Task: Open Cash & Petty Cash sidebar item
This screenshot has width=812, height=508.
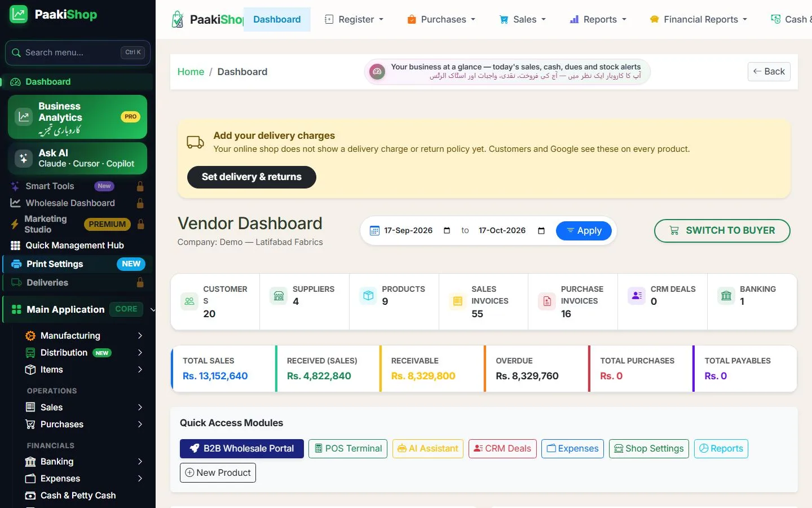Action: click(78, 496)
